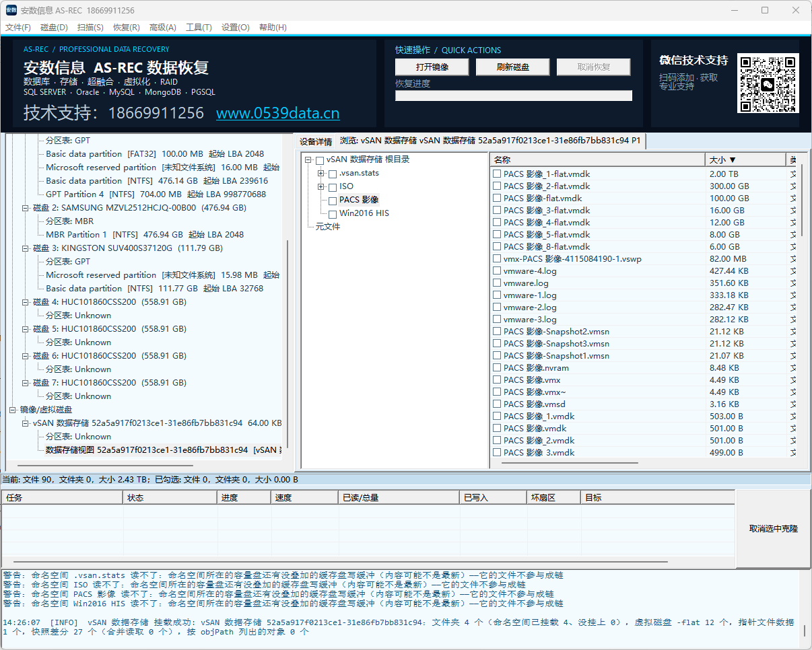The width and height of the screenshot is (812, 650).
Task: Click the 任务 column header
Action: (63, 497)
